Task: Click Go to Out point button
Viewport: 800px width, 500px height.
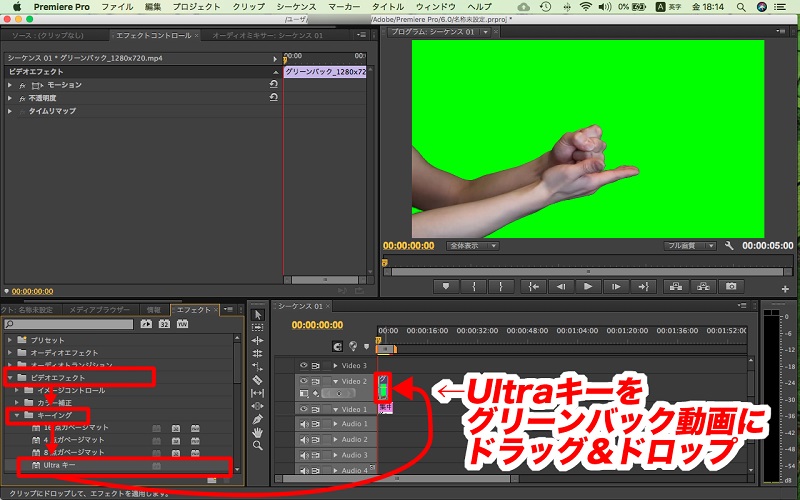Action: tap(643, 287)
